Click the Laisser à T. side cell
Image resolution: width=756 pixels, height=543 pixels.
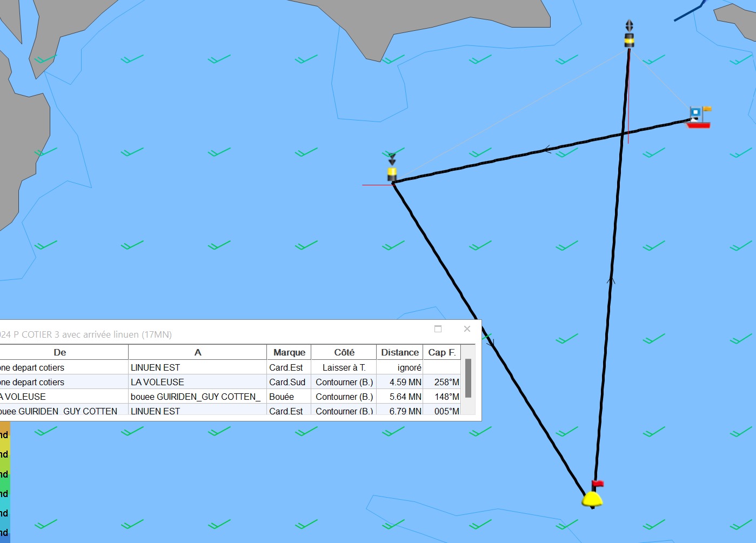coord(344,367)
